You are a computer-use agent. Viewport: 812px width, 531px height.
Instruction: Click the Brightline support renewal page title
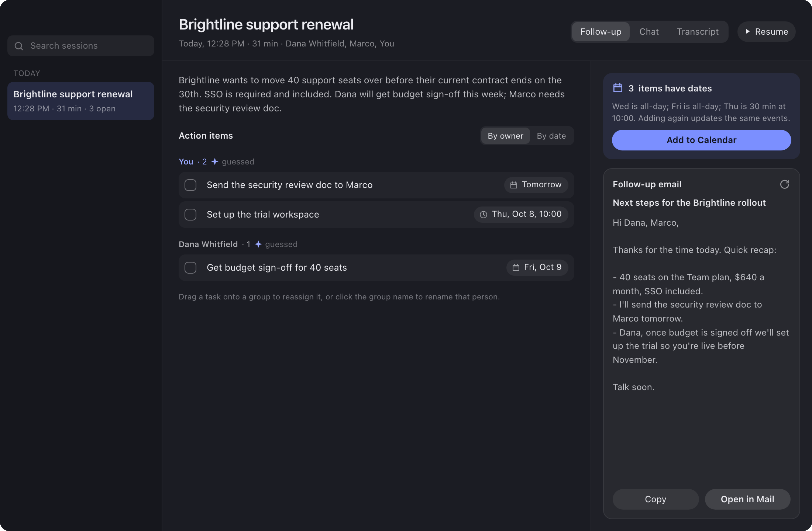coord(266,25)
